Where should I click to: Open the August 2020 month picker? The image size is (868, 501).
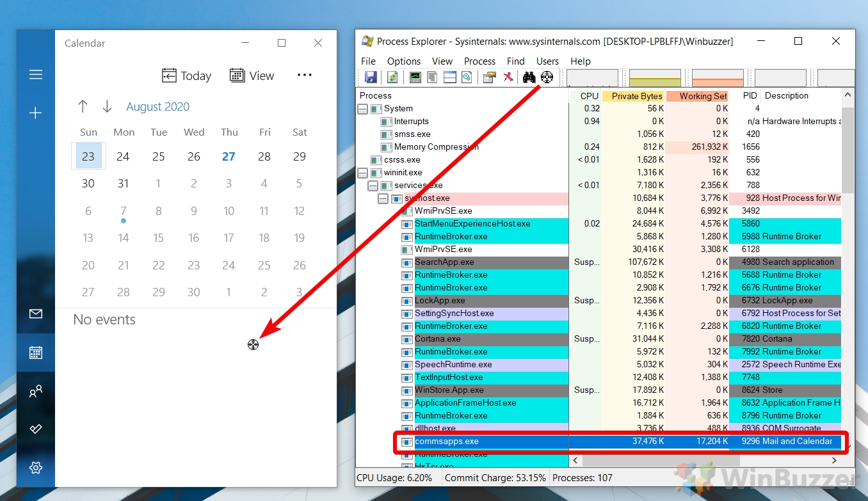pos(157,107)
